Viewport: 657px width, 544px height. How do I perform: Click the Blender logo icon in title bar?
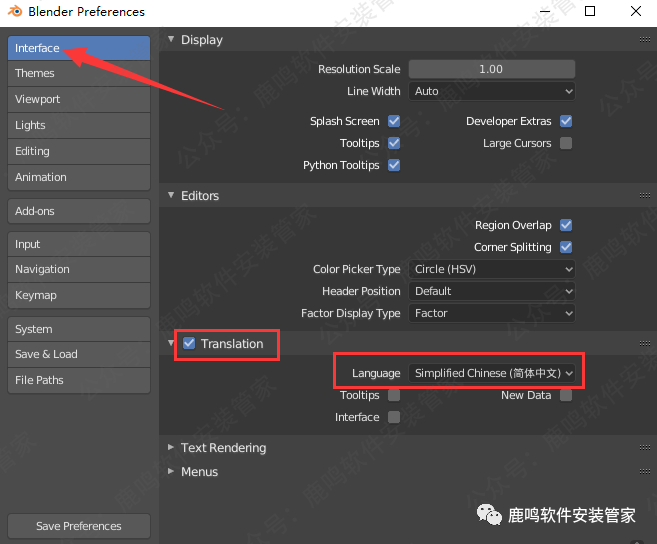[15, 12]
